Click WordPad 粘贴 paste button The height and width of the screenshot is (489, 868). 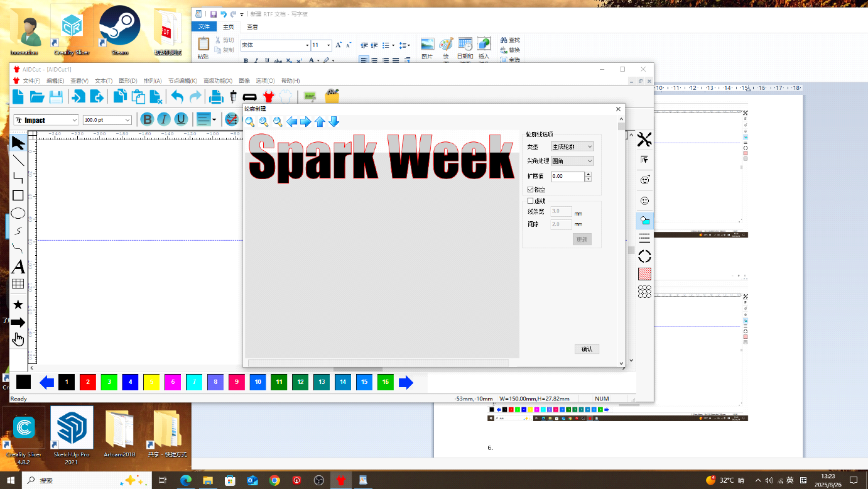[x=203, y=48]
